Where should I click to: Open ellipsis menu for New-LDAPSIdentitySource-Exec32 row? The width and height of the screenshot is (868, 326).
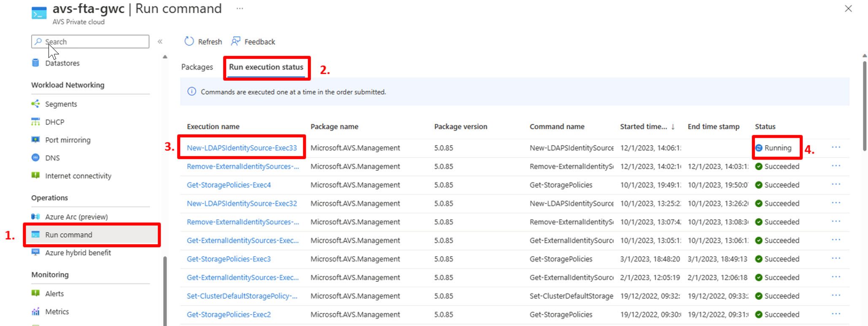836,203
